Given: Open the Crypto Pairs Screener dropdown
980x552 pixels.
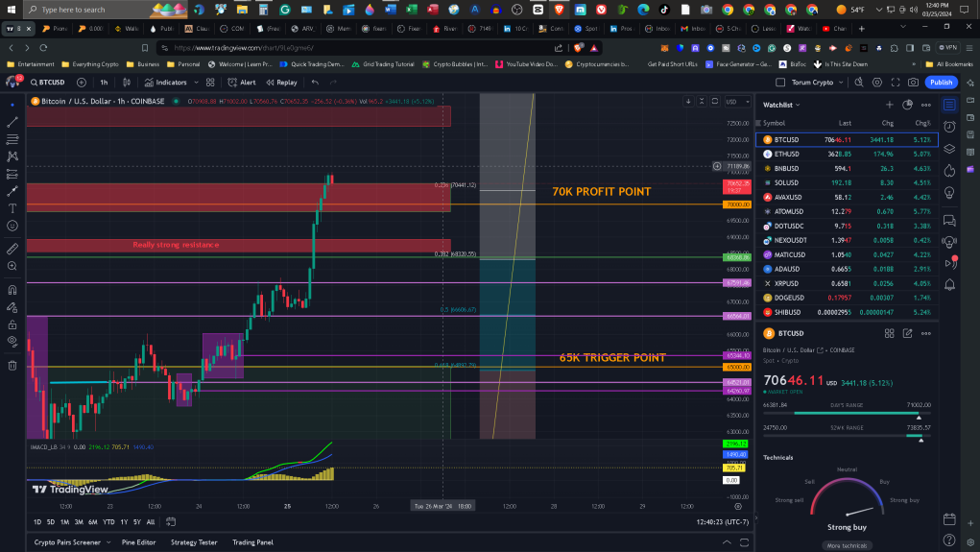Looking at the screenshot, I should tap(72, 542).
